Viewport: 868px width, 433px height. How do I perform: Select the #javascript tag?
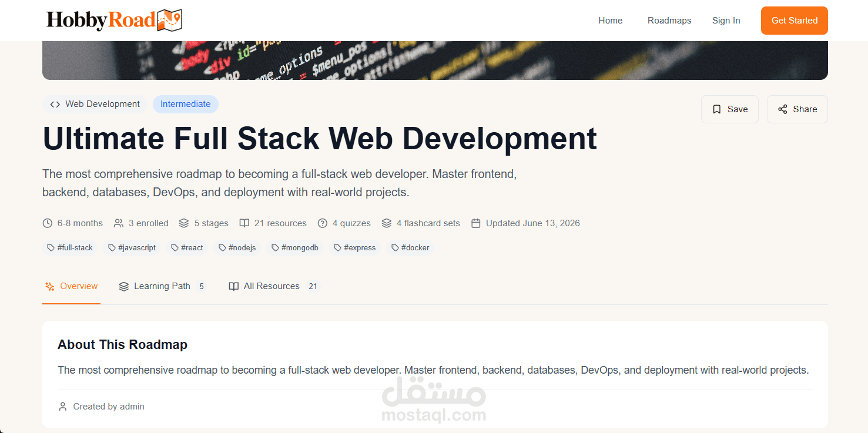tap(132, 248)
